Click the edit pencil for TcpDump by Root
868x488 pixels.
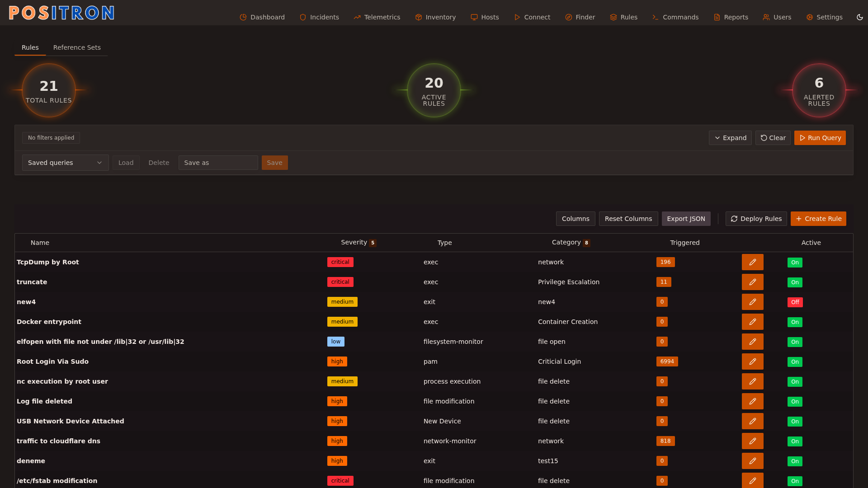(x=752, y=262)
